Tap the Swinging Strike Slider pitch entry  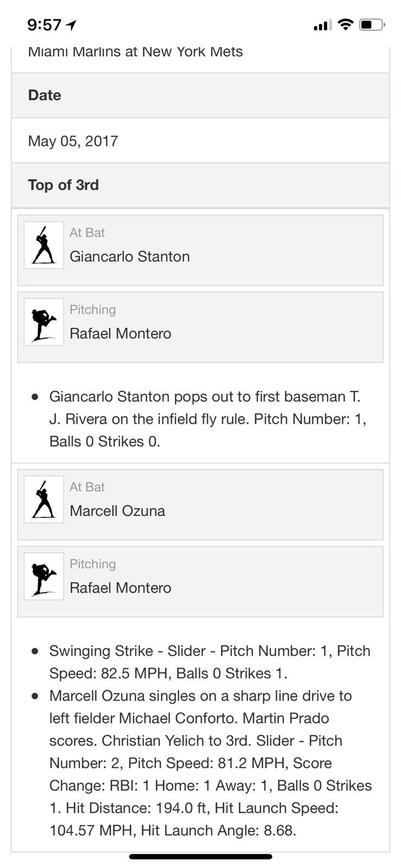(209, 662)
